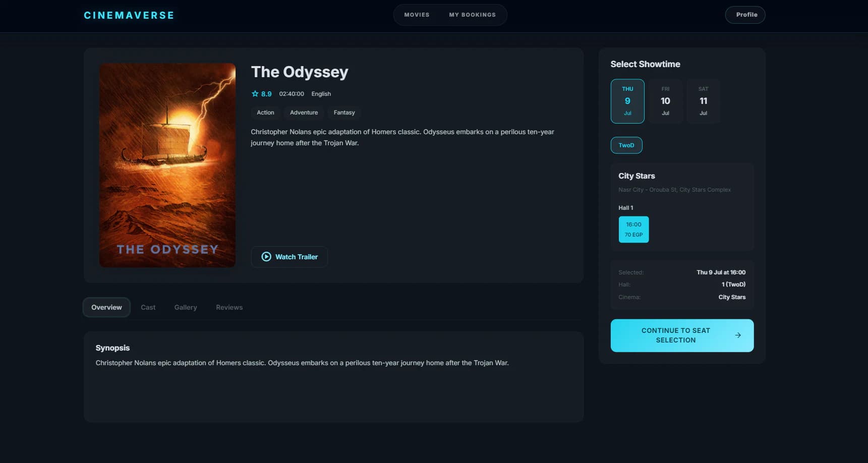This screenshot has width=868, height=463.
Task: Open the CINEMAVERSE logo home link
Action: point(129,15)
